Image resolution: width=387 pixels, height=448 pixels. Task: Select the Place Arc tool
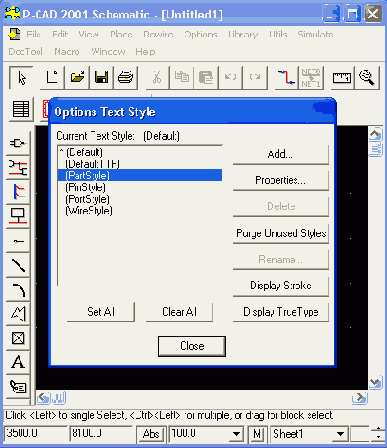pyautogui.click(x=18, y=289)
